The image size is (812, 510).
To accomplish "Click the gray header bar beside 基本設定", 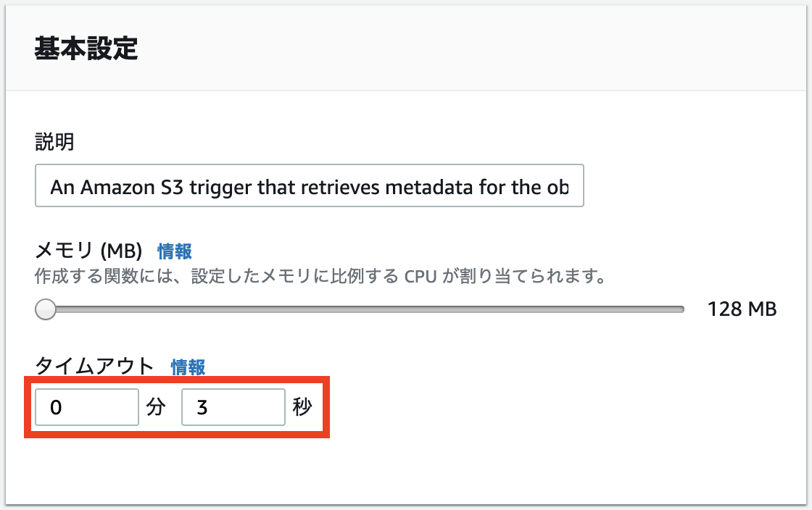I will 466,49.
